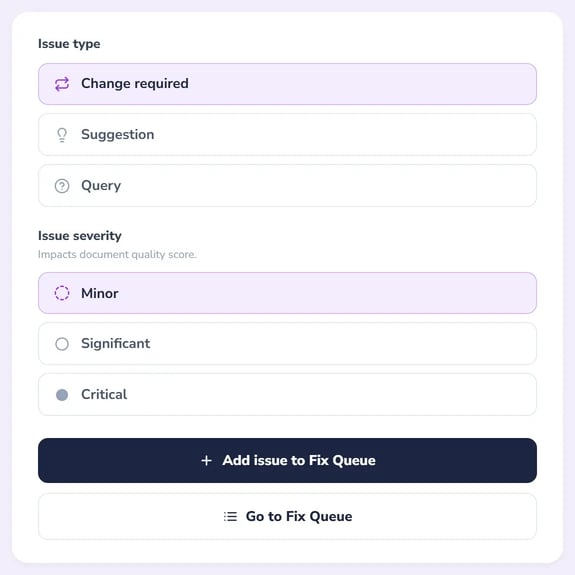The image size is (575, 575).
Task: Click the filled circle icon next to Critical
Action: pyautogui.click(x=62, y=395)
